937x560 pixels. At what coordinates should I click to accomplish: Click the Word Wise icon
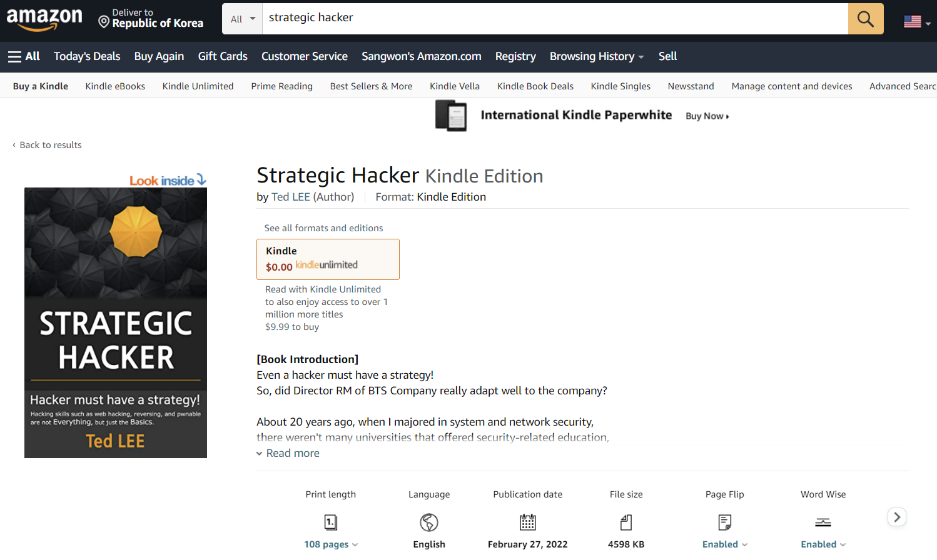point(823,522)
